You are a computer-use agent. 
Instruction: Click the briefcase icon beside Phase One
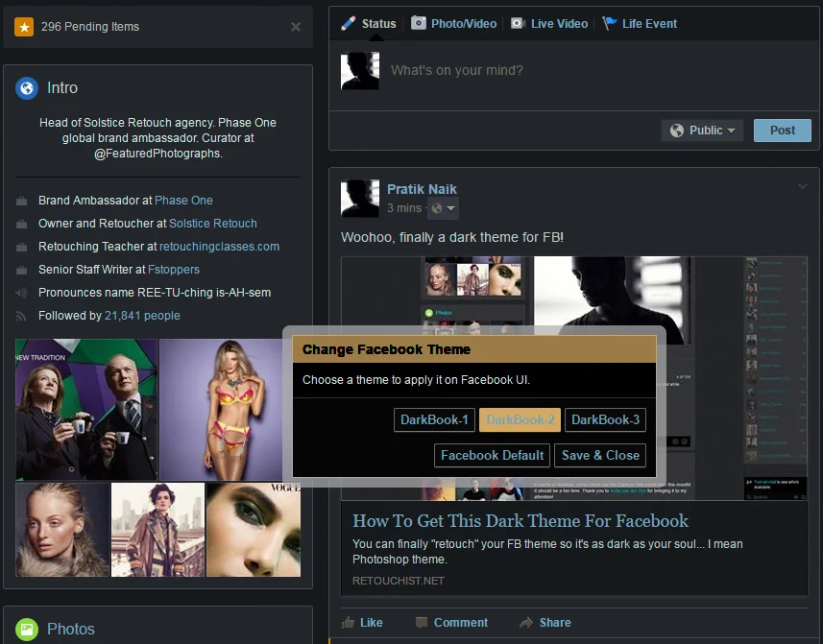click(x=21, y=201)
